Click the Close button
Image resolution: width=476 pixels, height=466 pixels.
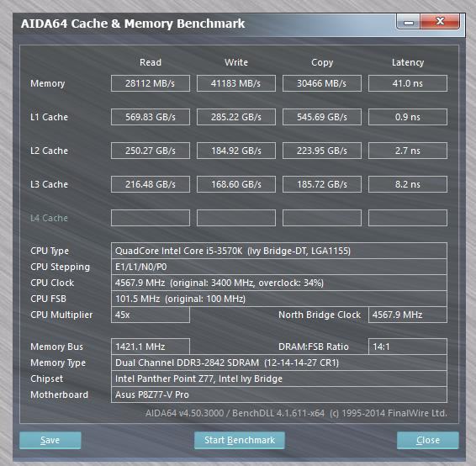coord(428,440)
